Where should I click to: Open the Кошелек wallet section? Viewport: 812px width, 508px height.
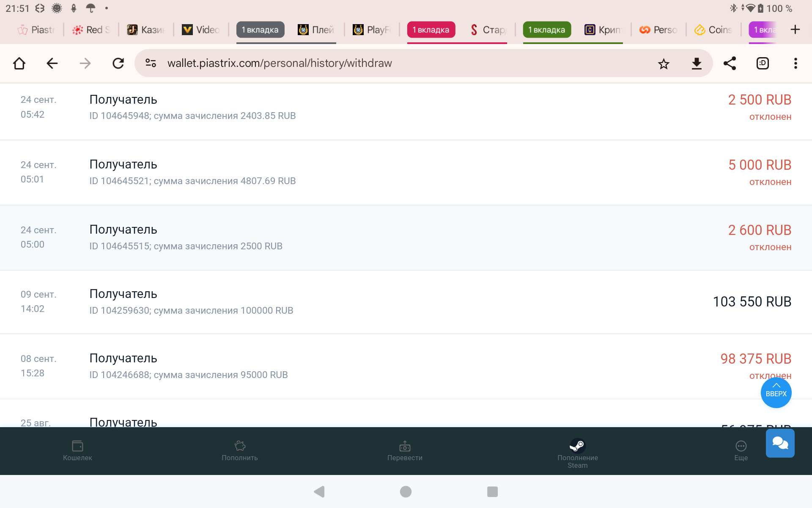point(77,450)
